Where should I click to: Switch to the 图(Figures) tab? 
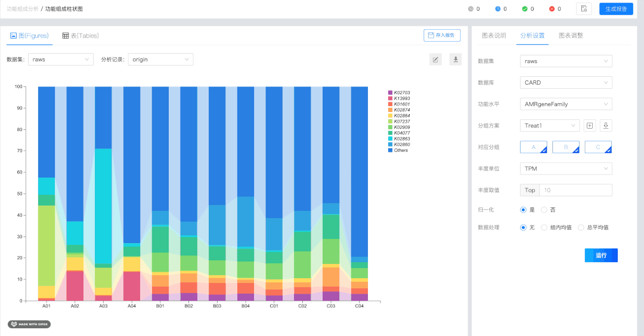[x=30, y=36]
